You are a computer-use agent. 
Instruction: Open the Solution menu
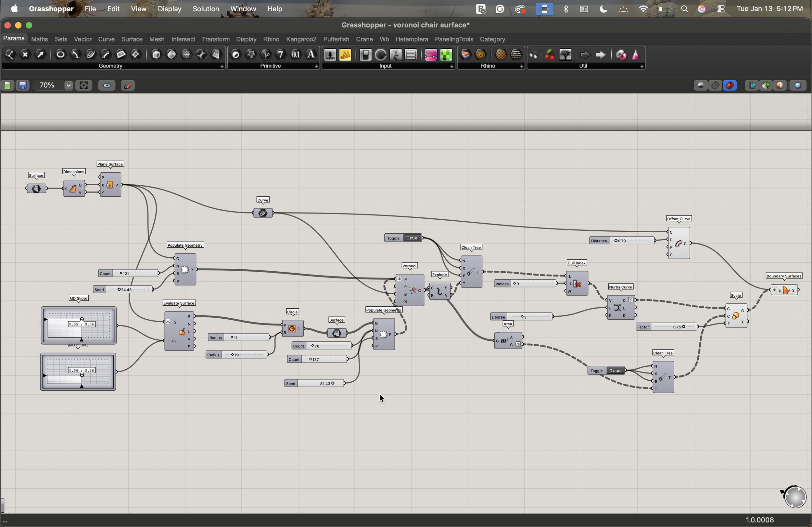(206, 9)
